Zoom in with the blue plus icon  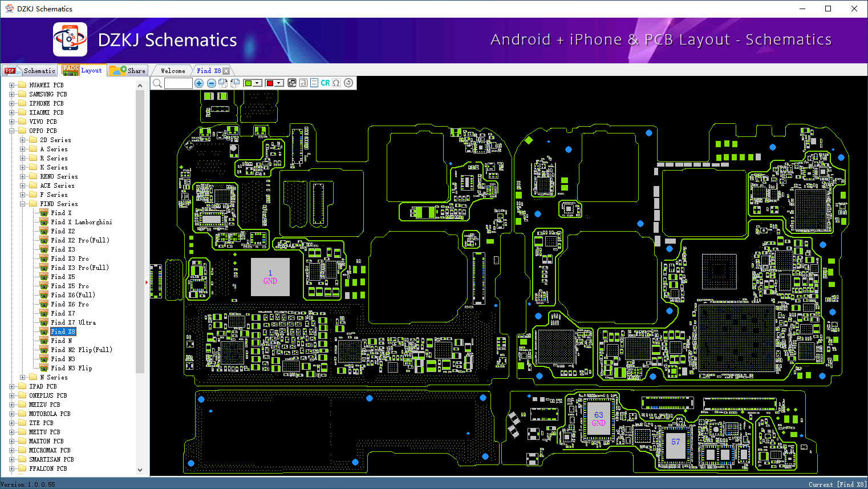[x=199, y=83]
